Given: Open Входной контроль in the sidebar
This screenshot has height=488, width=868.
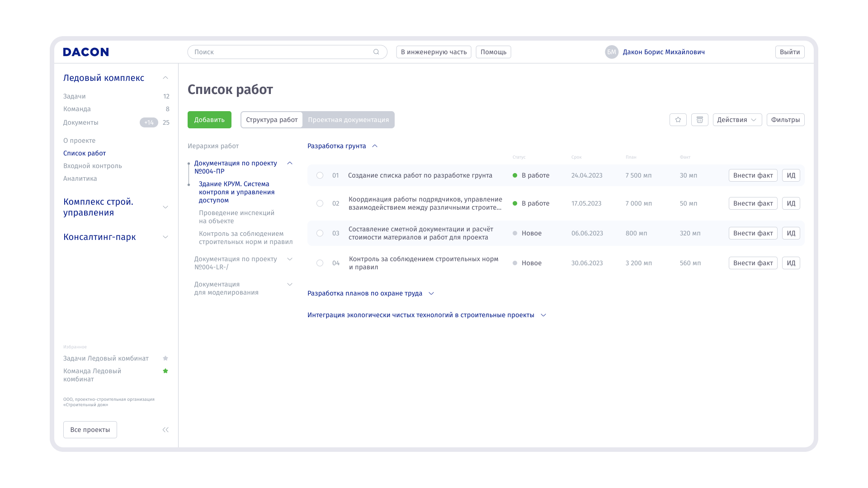Looking at the screenshot, I should [93, 166].
